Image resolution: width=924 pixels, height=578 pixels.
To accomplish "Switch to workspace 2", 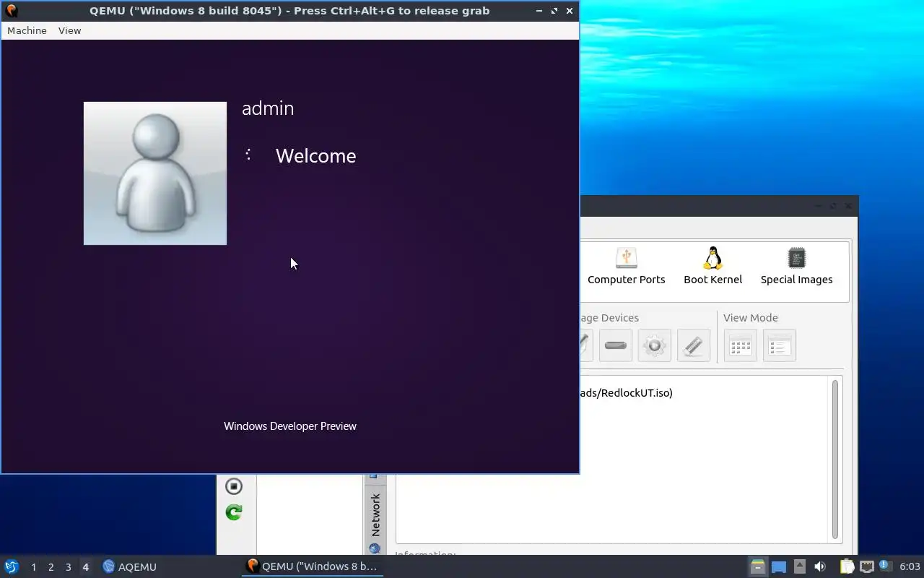I will (51, 567).
